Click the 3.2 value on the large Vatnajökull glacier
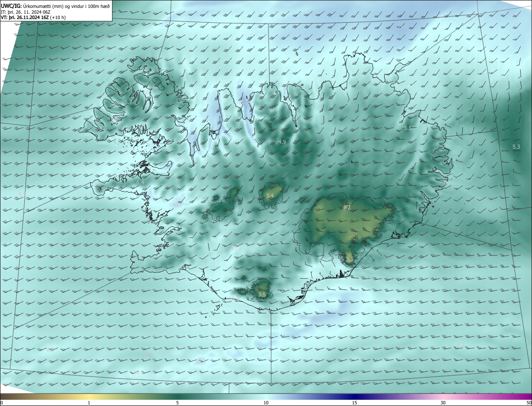Image resolution: width=532 pixels, height=406 pixels. 347,207
